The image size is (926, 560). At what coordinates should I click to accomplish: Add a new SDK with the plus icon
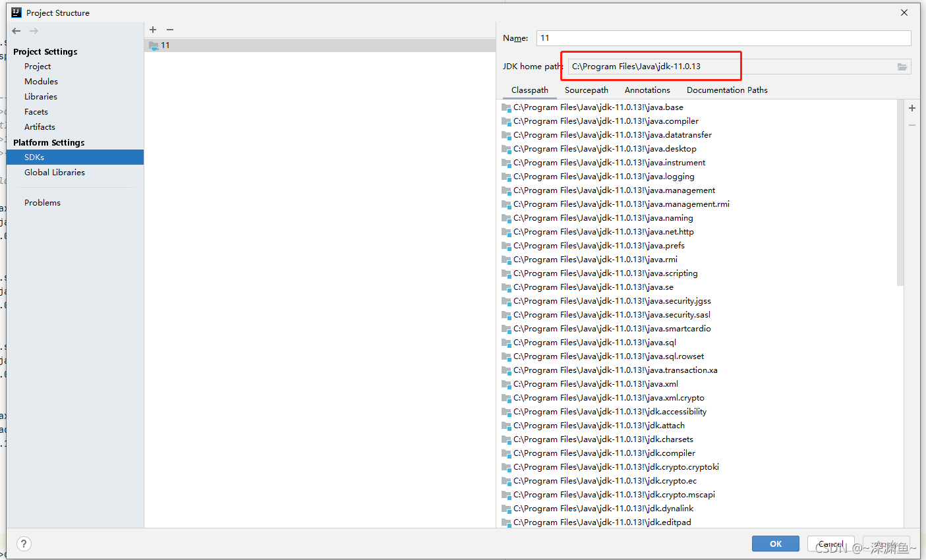point(153,30)
